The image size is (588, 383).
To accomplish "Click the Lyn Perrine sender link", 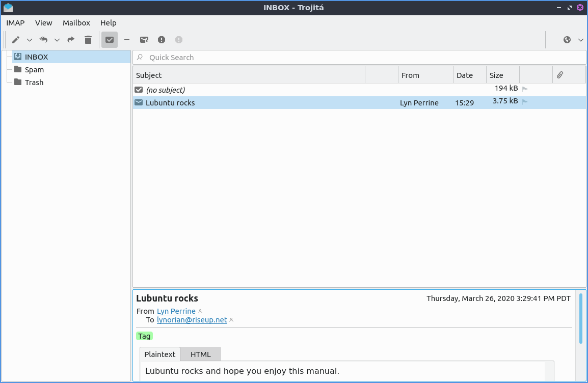I will (x=176, y=311).
